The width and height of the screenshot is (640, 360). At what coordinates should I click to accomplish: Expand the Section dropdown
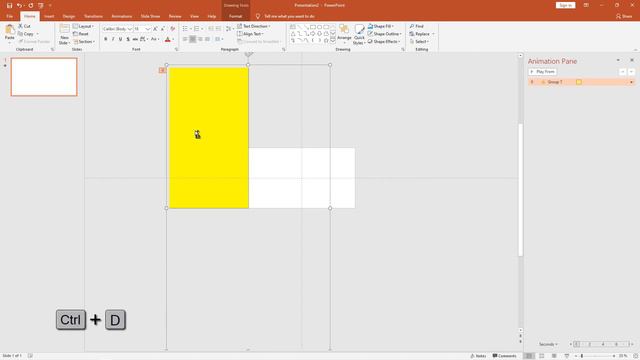coord(84,42)
